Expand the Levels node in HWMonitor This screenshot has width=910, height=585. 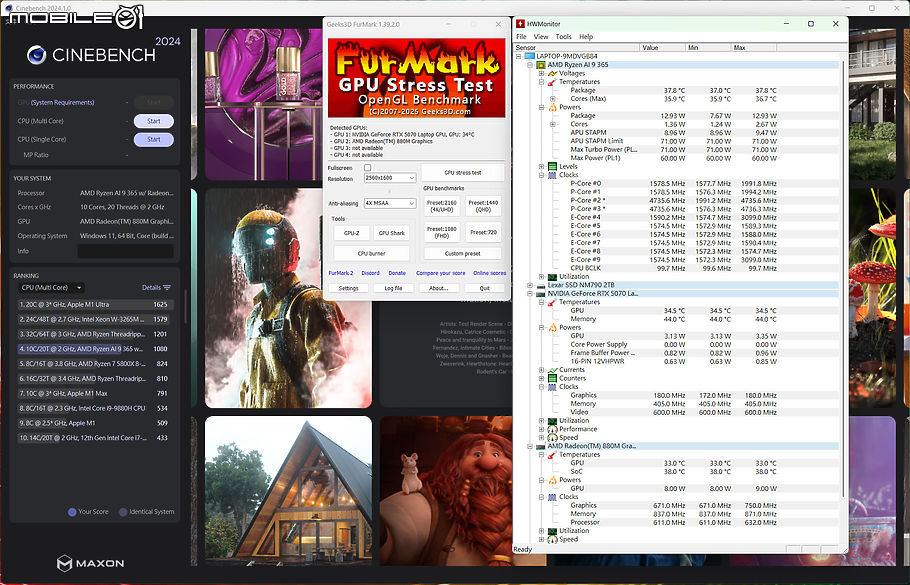point(541,167)
